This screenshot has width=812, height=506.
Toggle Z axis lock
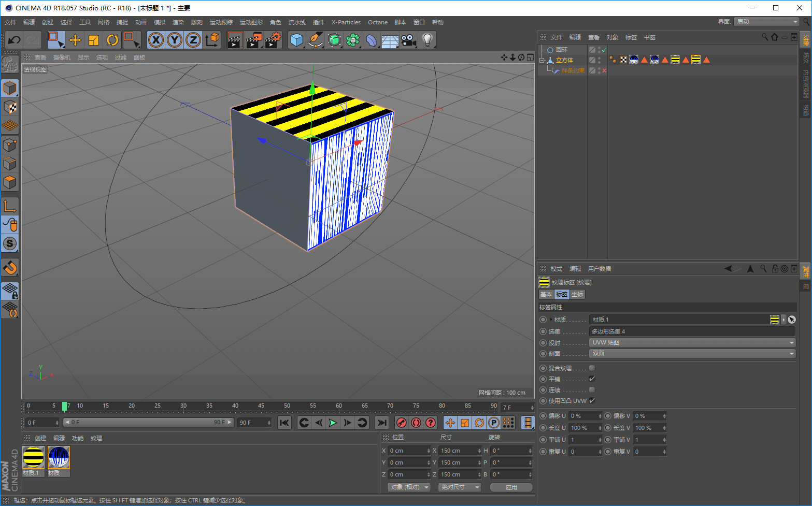tap(193, 40)
